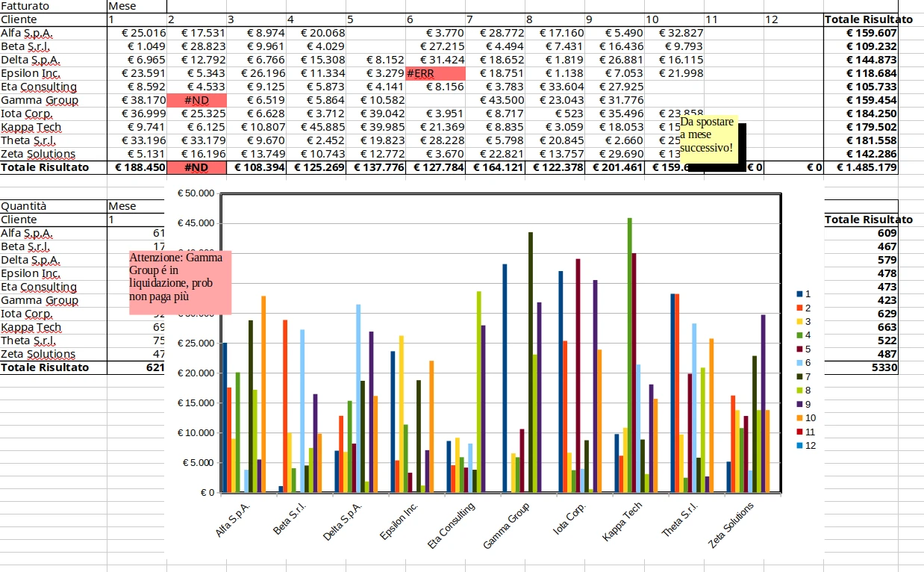Select the 'Gamma Group' label on chart axis
Image resolution: width=924 pixels, height=572 pixels.
tap(508, 526)
